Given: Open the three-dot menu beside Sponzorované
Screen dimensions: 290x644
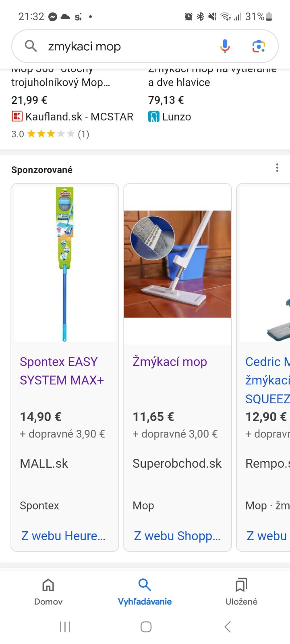Looking at the screenshot, I should click(277, 168).
